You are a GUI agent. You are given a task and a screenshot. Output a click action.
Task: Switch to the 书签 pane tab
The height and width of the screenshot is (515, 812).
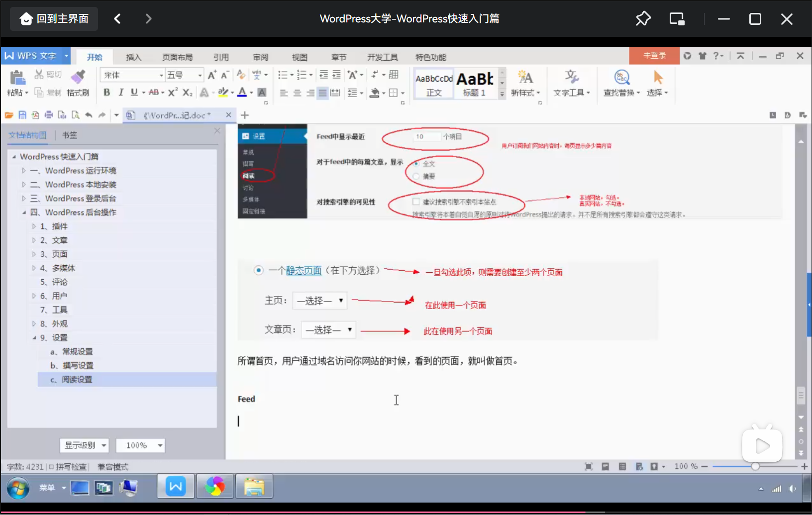point(70,135)
